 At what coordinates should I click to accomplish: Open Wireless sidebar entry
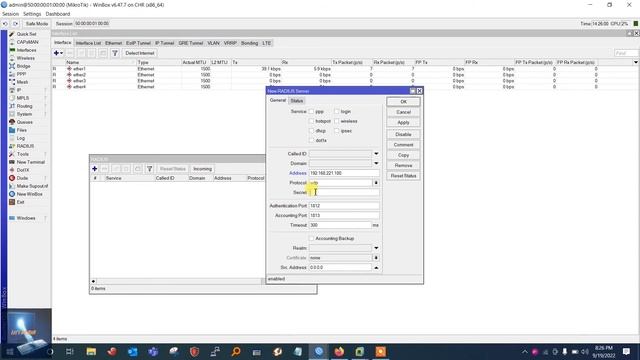coord(25,58)
